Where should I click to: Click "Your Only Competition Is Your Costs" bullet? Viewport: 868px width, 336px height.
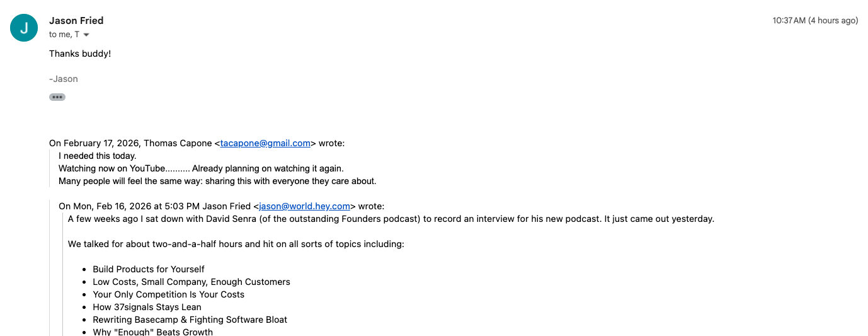[x=168, y=294]
